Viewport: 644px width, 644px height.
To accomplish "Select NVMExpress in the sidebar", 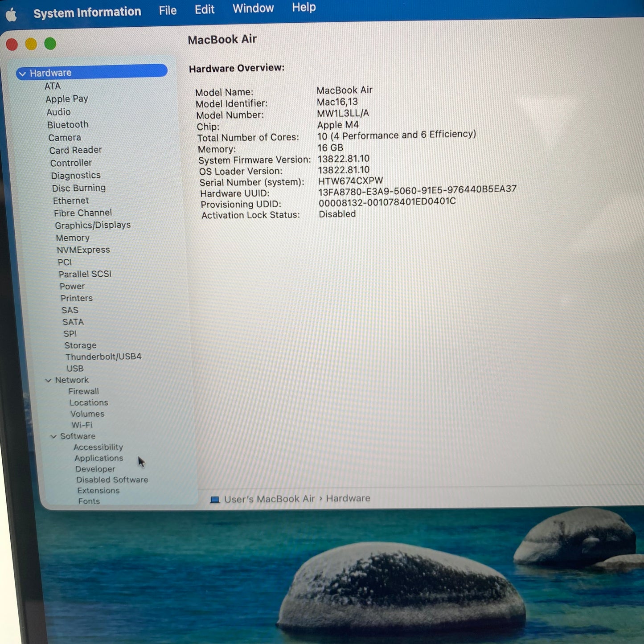I will [x=83, y=250].
